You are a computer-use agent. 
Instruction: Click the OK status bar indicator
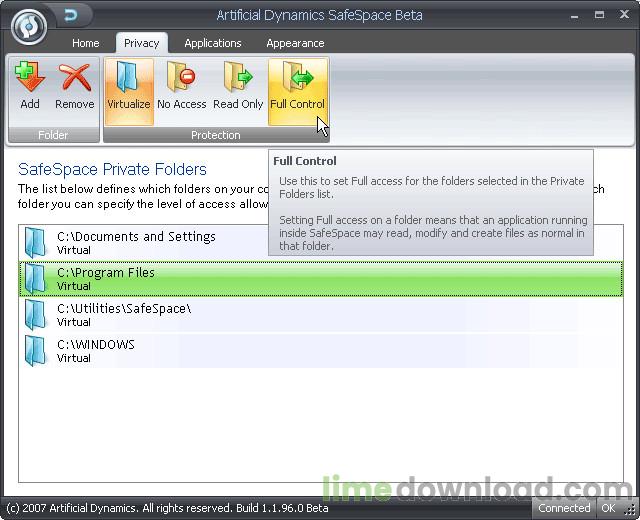[608, 508]
